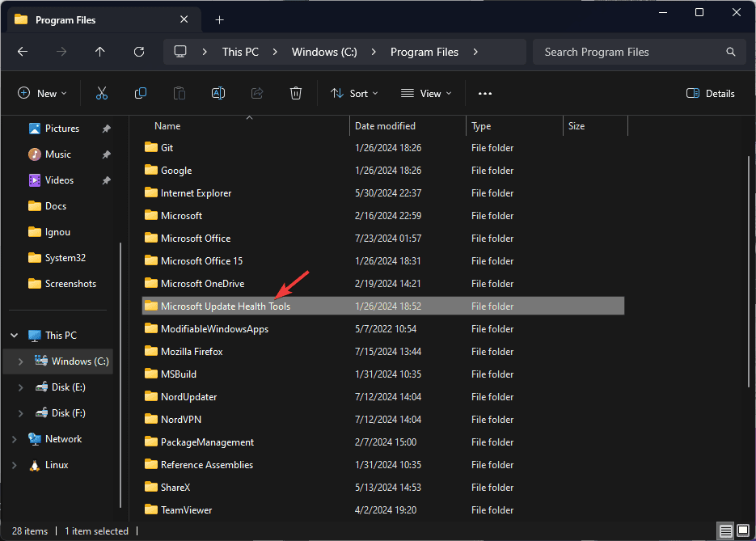Select the Microsoft OneDrive folder name
Viewport: 756px width, 541px height.
[202, 284]
